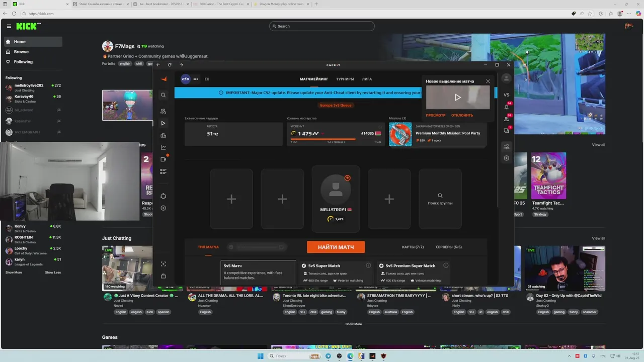Click the FACEIT orange logo icon

tap(164, 79)
